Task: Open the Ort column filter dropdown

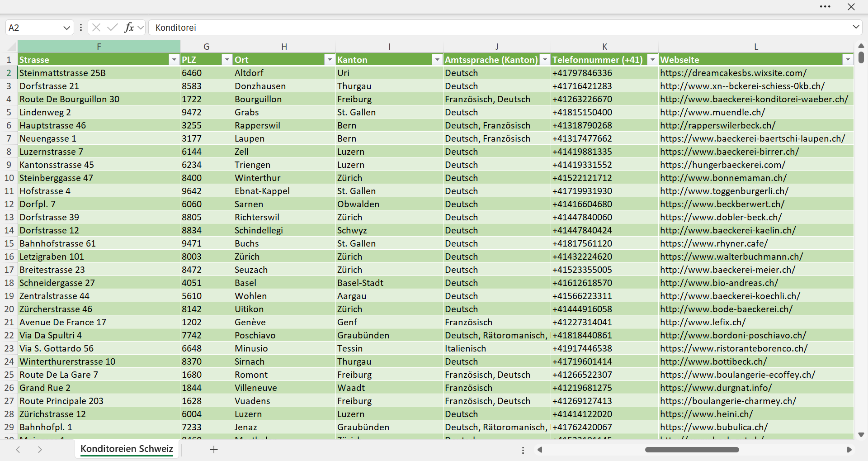Action: (x=329, y=60)
